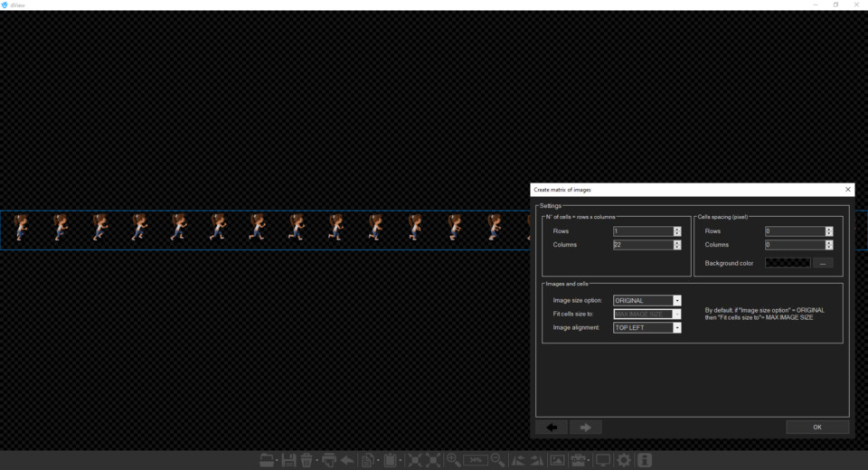Viewport: 868px width, 470px height.
Task: Increase the number of cell Rows
Action: [677, 230]
